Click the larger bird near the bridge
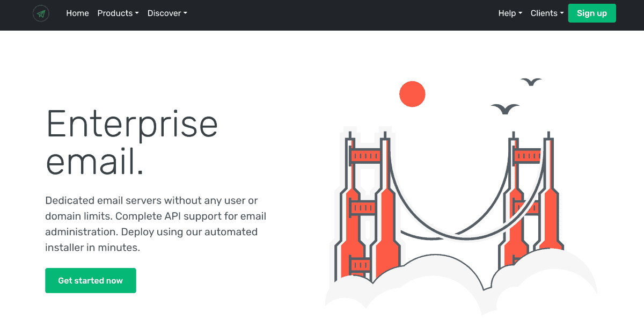 [x=505, y=109]
